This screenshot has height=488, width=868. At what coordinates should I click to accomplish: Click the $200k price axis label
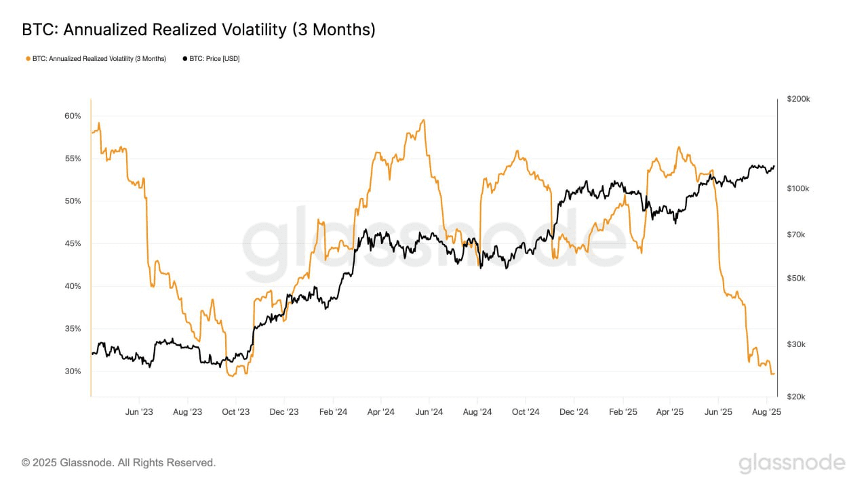pos(799,99)
